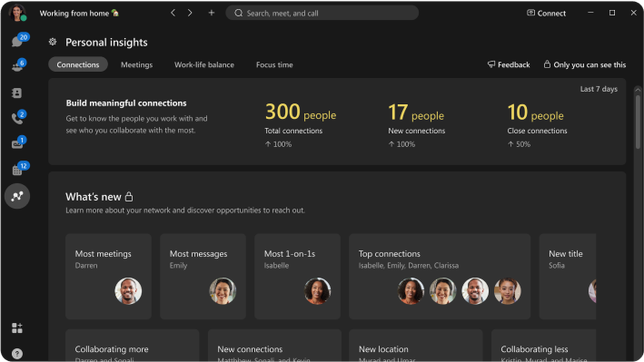This screenshot has height=362, width=644.
Task: Click the Last 7 days label
Action: 599,89
